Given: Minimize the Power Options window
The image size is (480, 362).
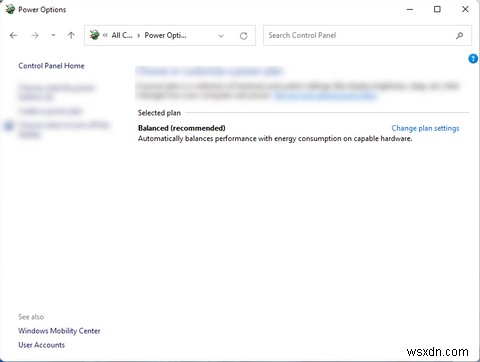Looking at the screenshot, I should pos(410,9).
